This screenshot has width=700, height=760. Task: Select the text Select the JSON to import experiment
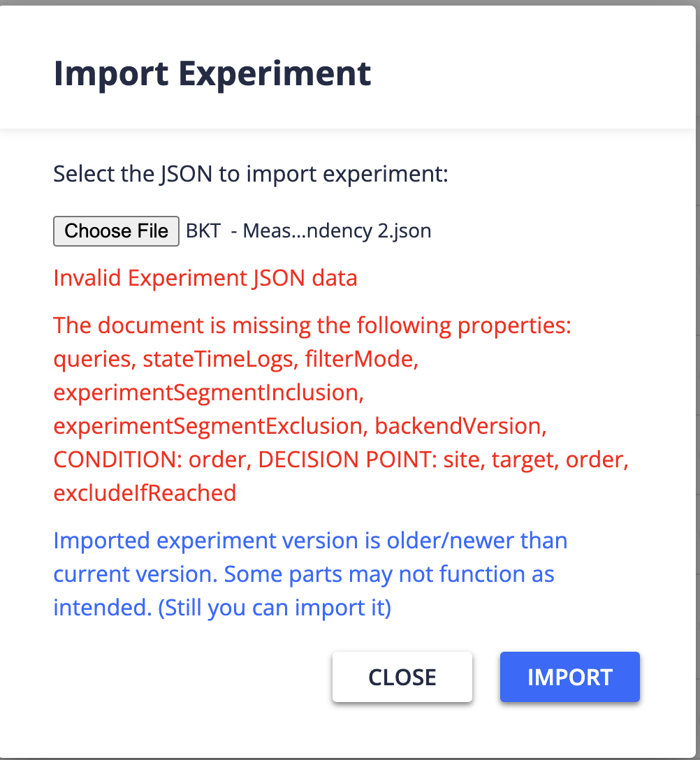pyautogui.click(x=251, y=173)
